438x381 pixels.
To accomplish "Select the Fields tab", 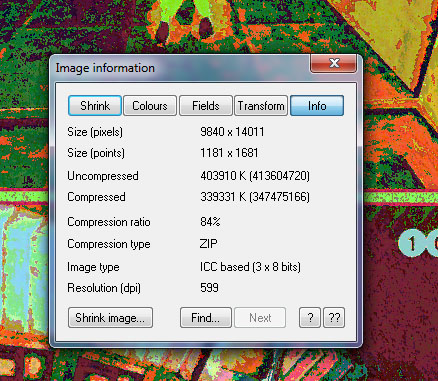I will 206,106.
